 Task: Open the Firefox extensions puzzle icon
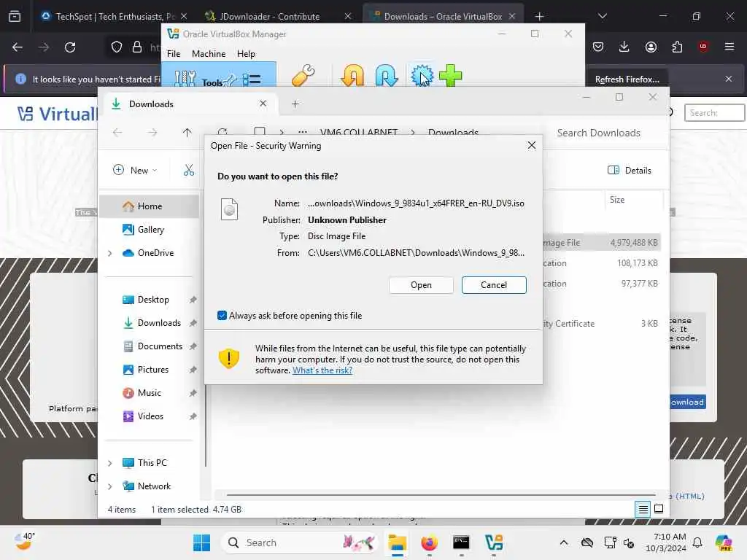(677, 47)
